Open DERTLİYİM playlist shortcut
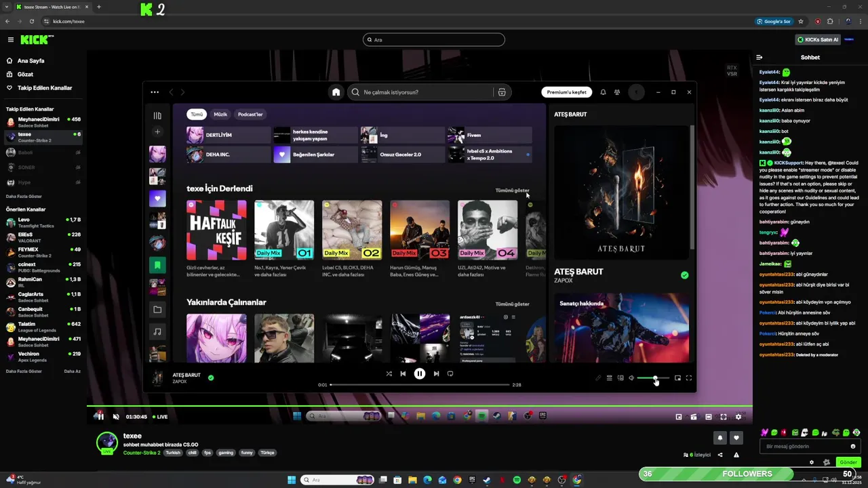Viewport: 868px width, 488px height. 229,135
